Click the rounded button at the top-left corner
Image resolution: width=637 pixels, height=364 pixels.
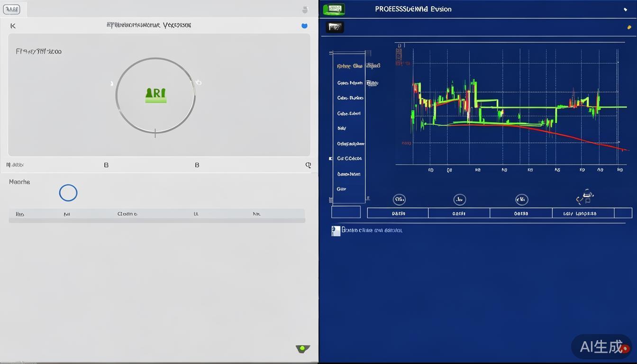coord(11,9)
